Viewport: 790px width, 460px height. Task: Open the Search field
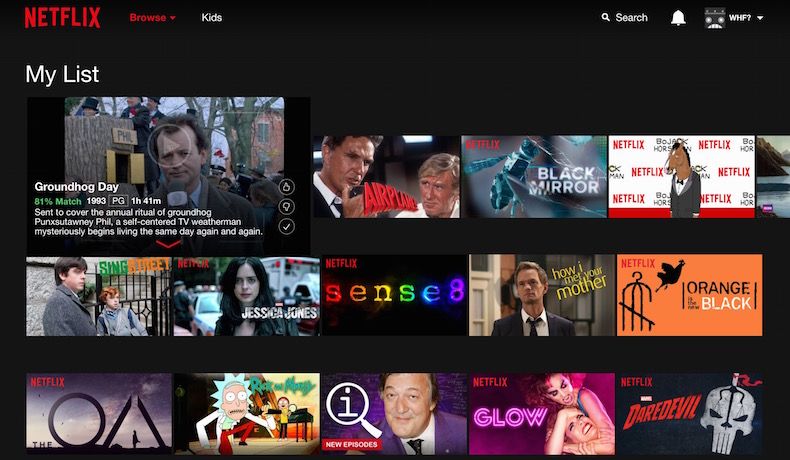[x=625, y=17]
